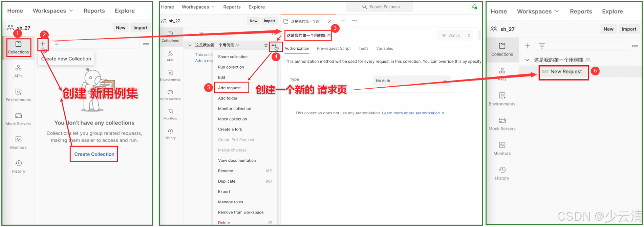Click the Import button in the right panel

[629, 29]
